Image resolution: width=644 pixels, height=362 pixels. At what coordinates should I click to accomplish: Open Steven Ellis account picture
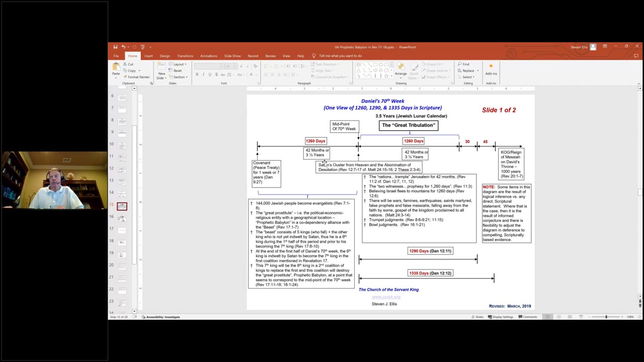point(593,47)
